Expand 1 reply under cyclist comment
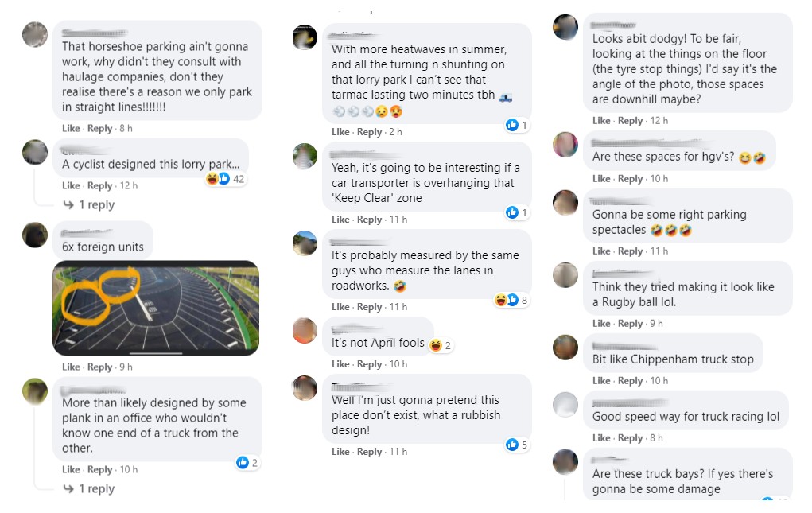Image resolution: width=812 pixels, height=513 pixels. (x=88, y=205)
